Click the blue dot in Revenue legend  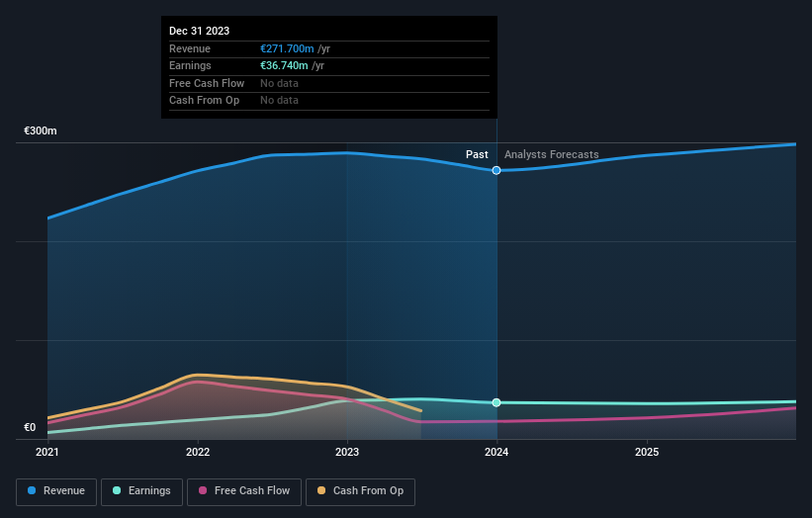click(32, 490)
